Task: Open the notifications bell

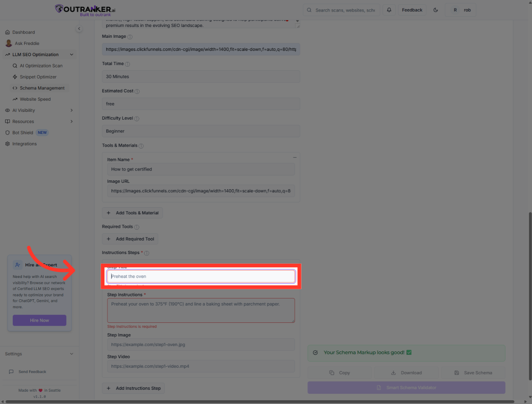Action: [389, 10]
